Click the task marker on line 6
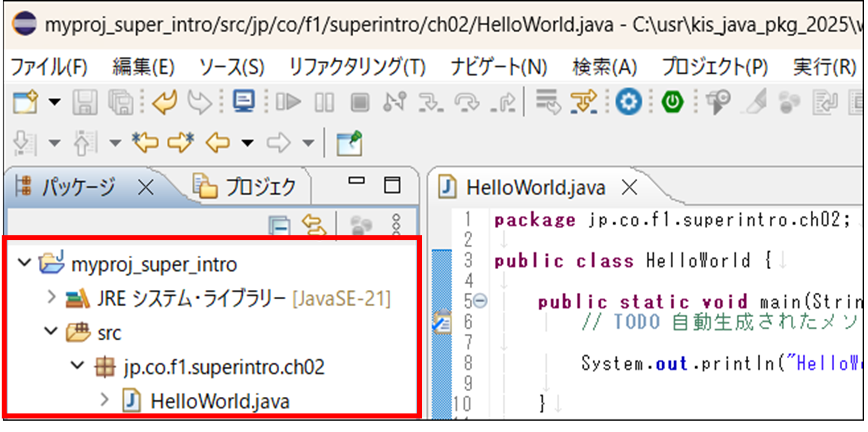Screen dimensions: 868x432 [442, 322]
